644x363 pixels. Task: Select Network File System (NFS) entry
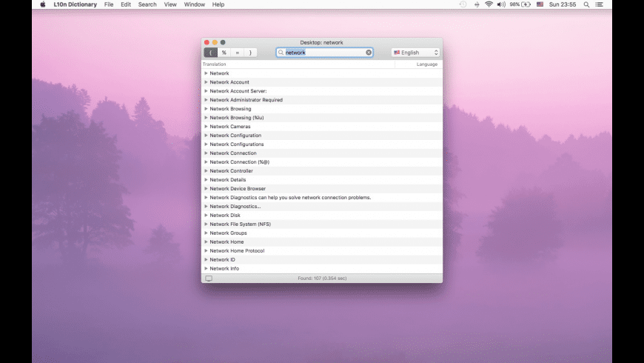(241, 224)
